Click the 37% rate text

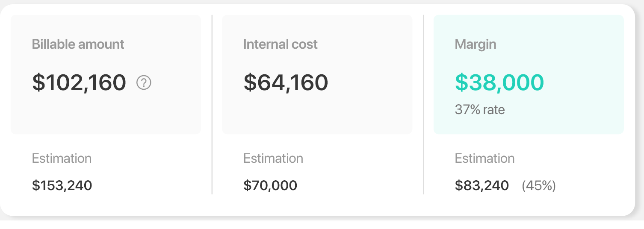coord(479,110)
